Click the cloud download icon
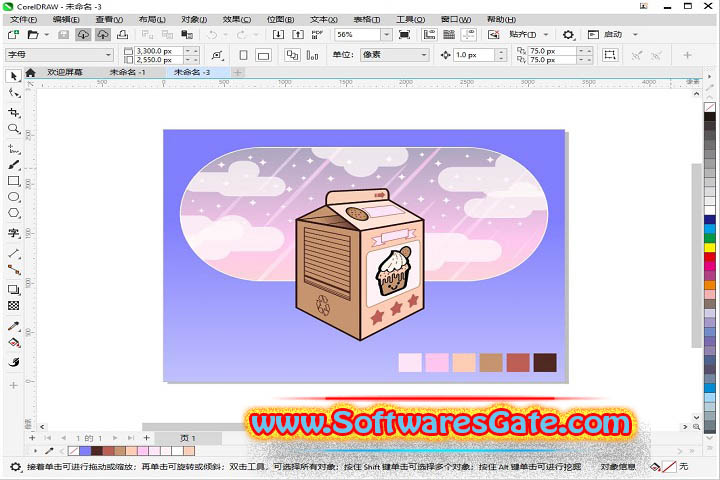 click(x=83, y=34)
